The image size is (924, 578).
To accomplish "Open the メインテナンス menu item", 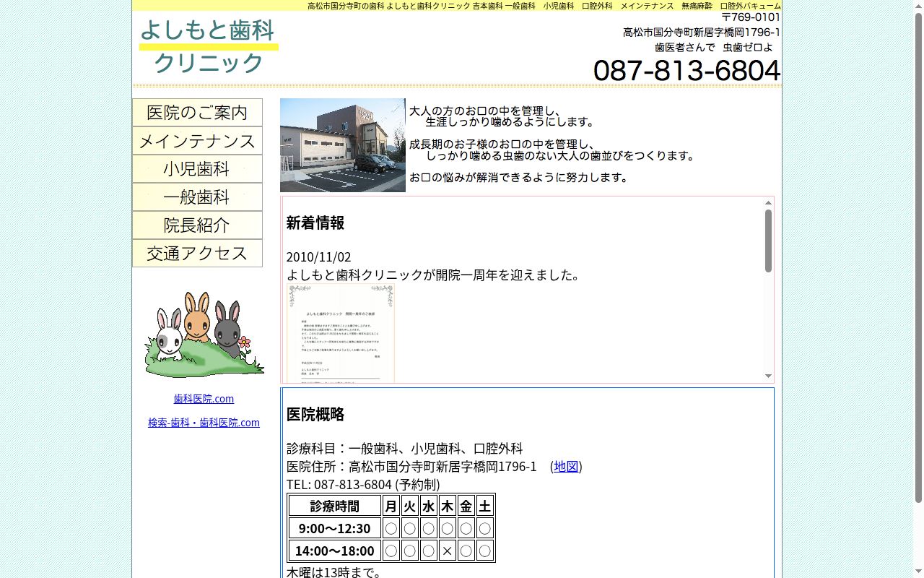I will [197, 141].
